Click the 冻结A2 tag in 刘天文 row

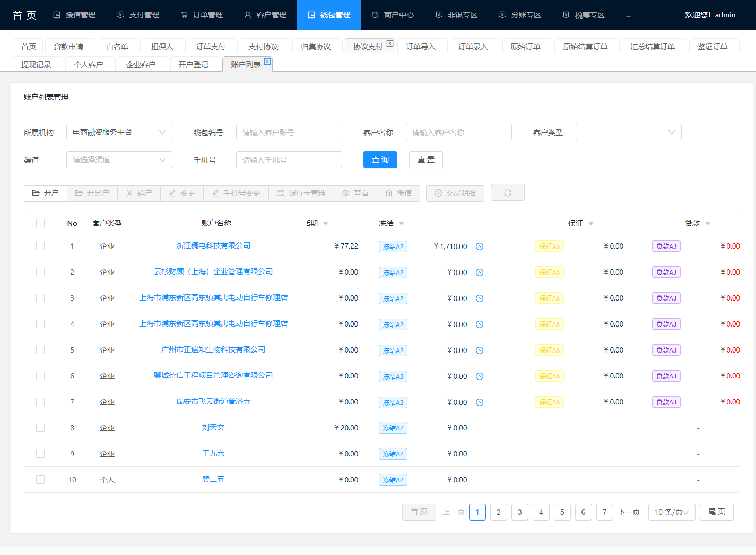click(393, 428)
